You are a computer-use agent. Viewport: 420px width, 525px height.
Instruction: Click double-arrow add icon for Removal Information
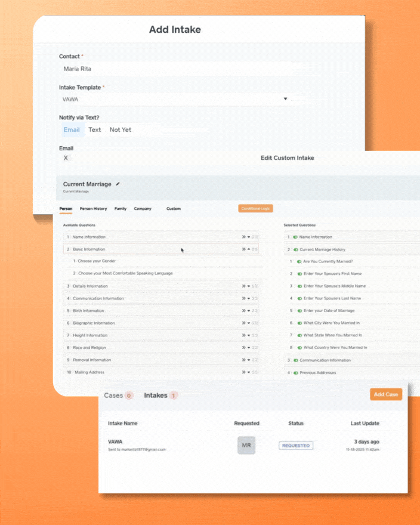click(243, 360)
